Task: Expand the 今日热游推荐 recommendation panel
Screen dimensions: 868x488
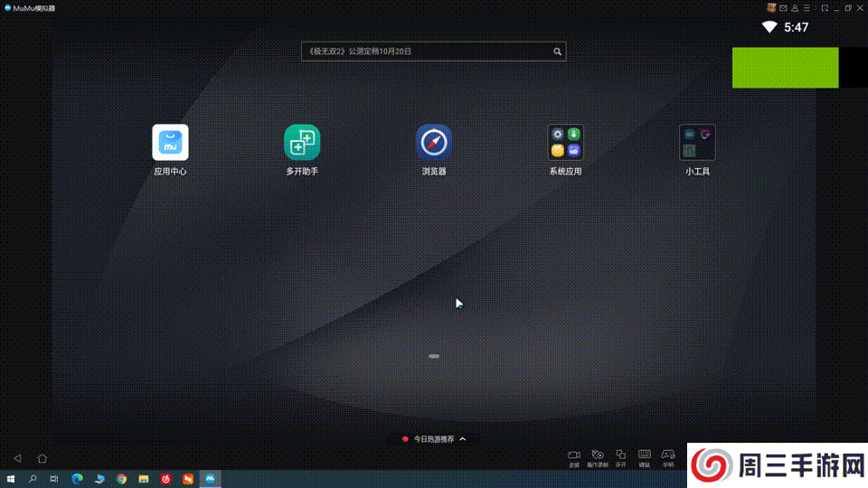Action: pos(434,439)
